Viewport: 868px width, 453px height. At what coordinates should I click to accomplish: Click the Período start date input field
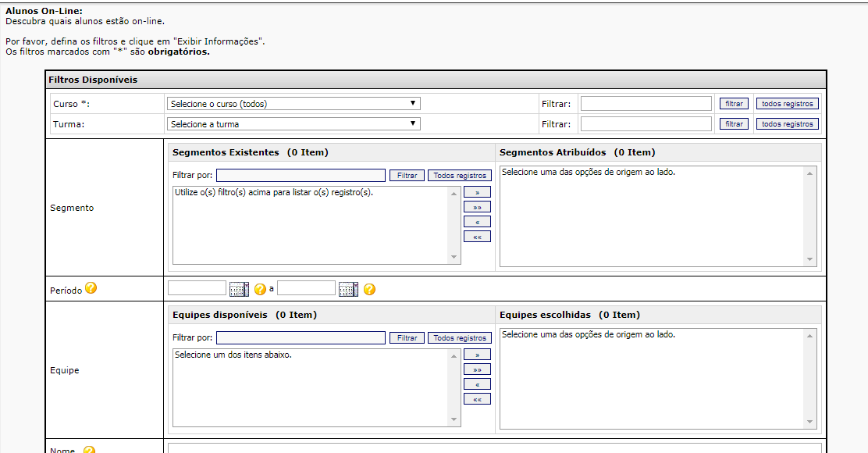coord(197,288)
